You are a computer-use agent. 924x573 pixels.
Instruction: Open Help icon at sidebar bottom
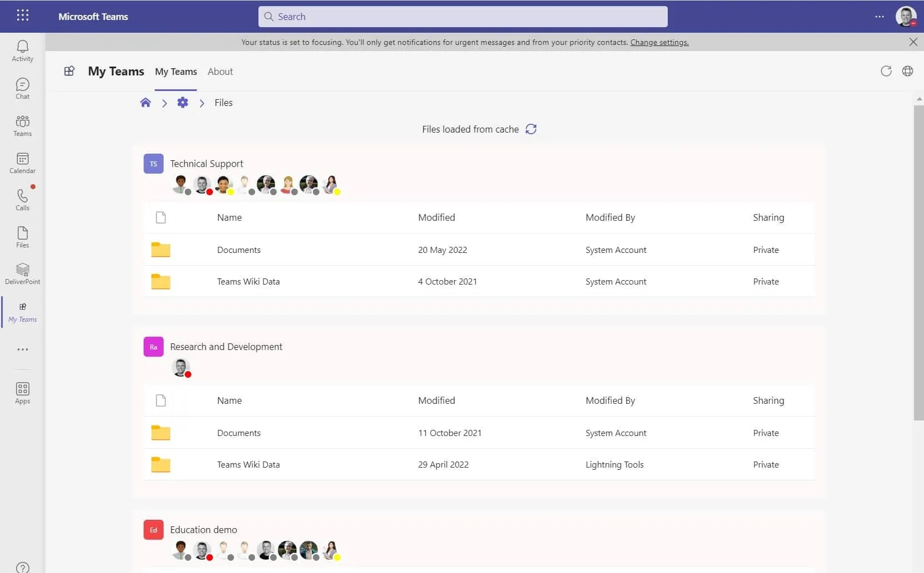23,567
